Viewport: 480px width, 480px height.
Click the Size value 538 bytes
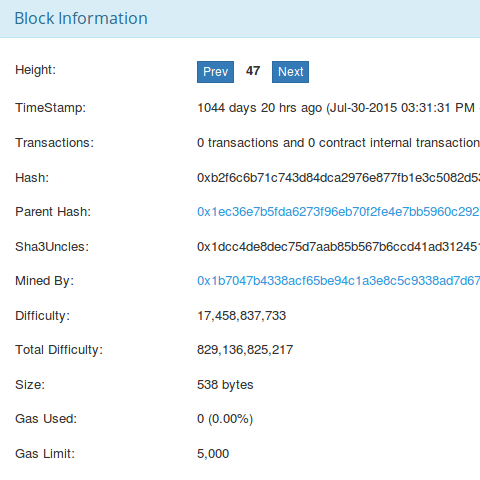[x=225, y=385]
